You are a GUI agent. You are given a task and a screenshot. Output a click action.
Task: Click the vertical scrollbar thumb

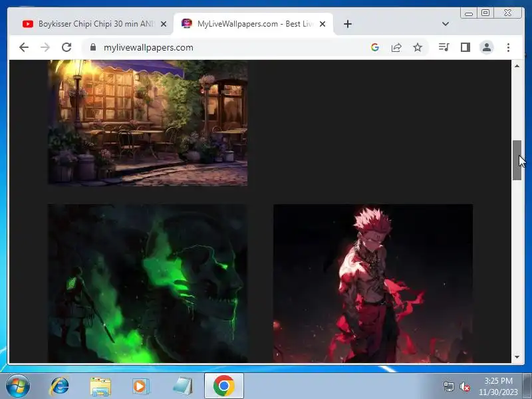[517, 160]
